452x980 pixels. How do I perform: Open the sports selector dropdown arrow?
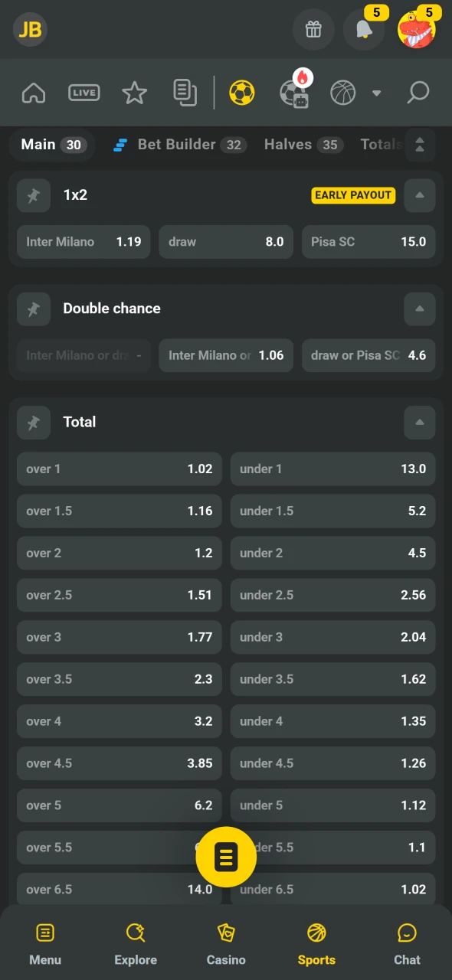tap(377, 93)
